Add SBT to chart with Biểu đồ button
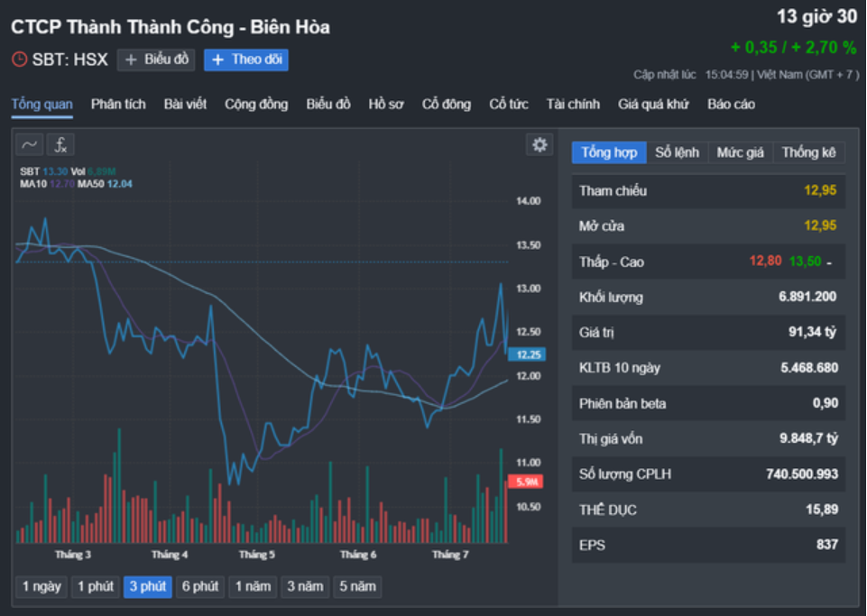 (x=156, y=60)
